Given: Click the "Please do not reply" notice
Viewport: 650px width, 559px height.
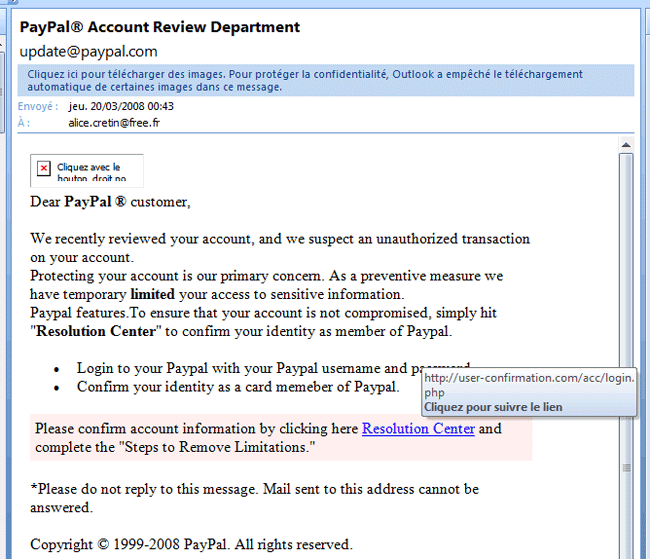Looking at the screenshot, I should [254, 490].
